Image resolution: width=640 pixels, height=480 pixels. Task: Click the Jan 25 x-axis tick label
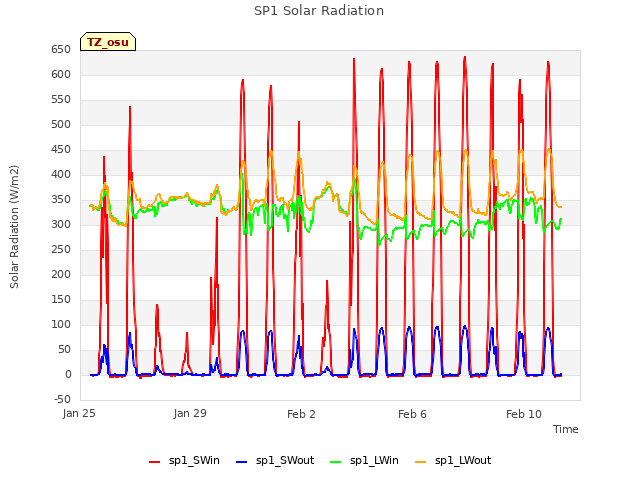pyautogui.click(x=79, y=413)
